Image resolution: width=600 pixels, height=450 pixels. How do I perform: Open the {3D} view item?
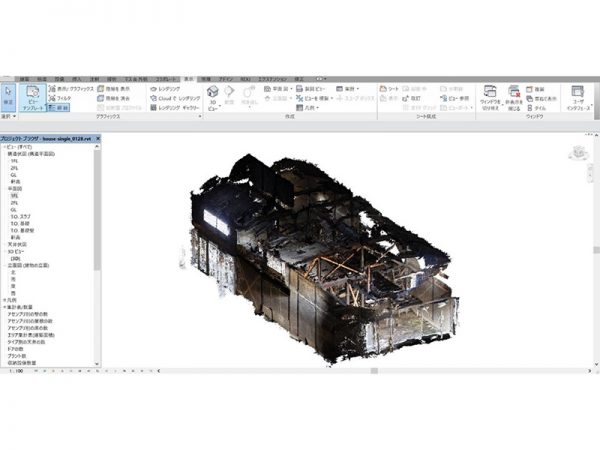(16, 259)
